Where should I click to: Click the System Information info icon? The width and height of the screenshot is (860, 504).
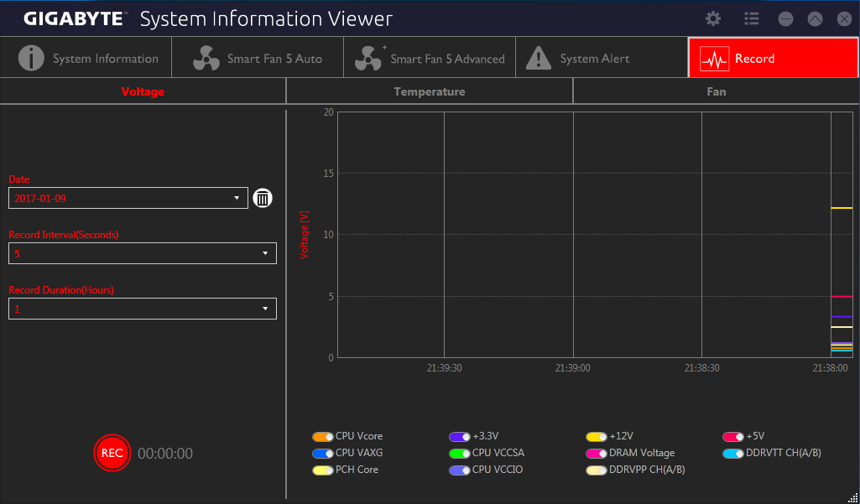point(31,58)
